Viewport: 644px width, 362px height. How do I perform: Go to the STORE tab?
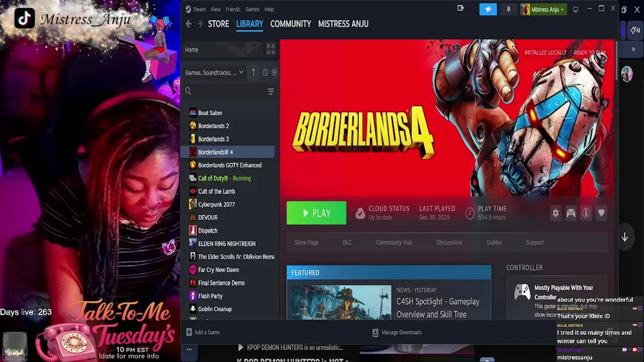point(218,24)
